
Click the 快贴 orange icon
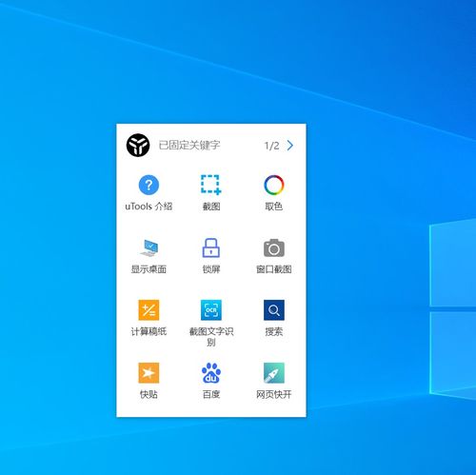[x=149, y=373]
